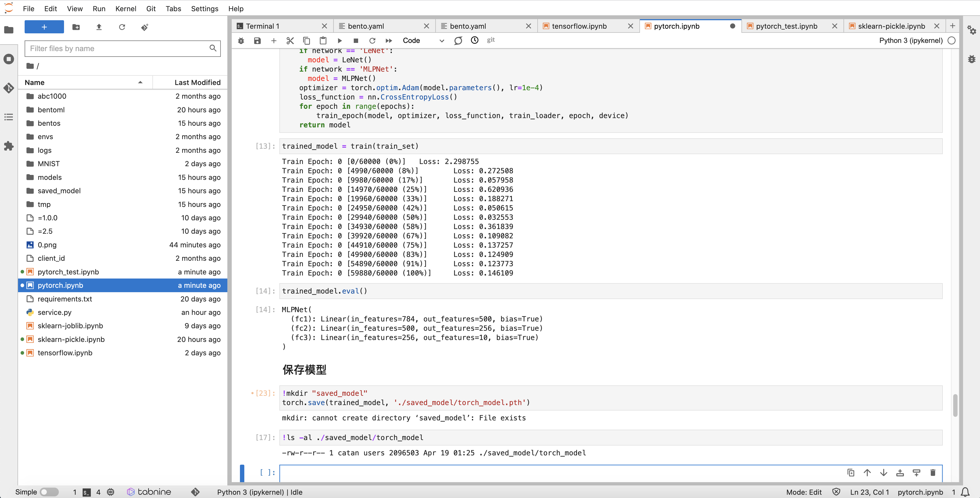Interrupt the kernel with the stop button
The width and height of the screenshot is (980, 498).
pyautogui.click(x=356, y=40)
